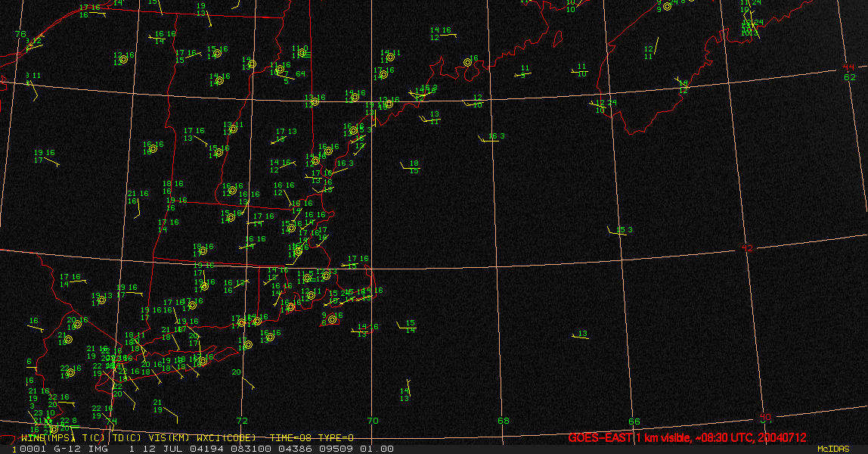Viewport: 868px width, 454px height.
Task: Select the T(C) legend label
Action: pos(94,438)
